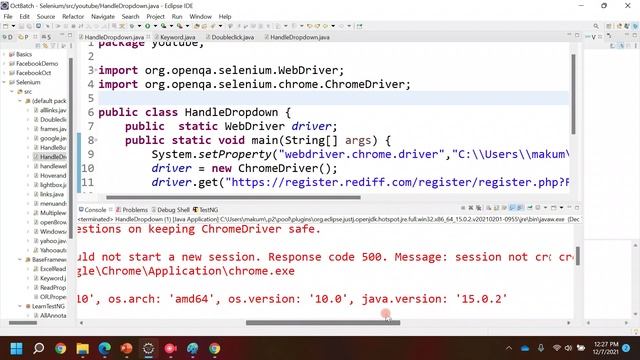Image resolution: width=640 pixels, height=360 pixels.
Task: Click the editor's vertical scrollbar
Action: 573,94
